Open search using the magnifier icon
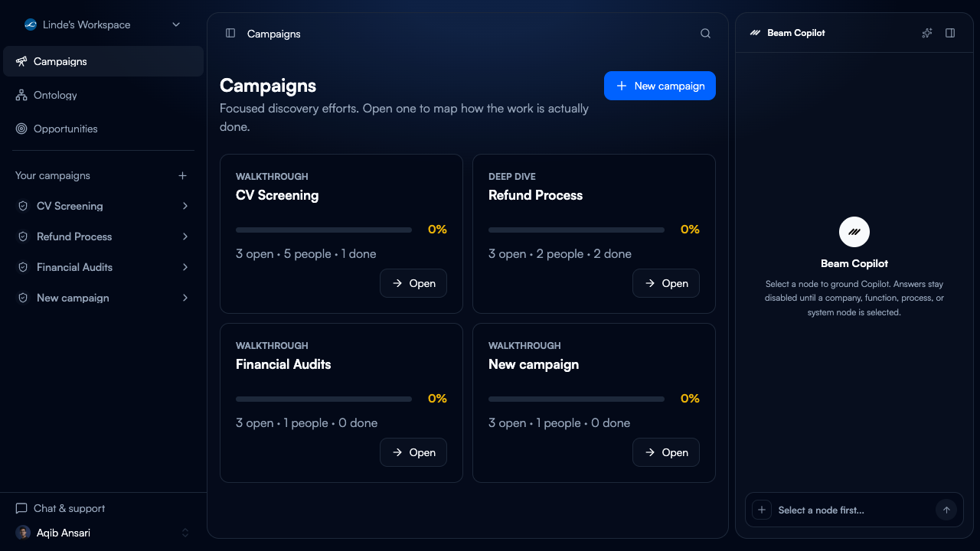This screenshot has height=551, width=980. pyautogui.click(x=705, y=33)
